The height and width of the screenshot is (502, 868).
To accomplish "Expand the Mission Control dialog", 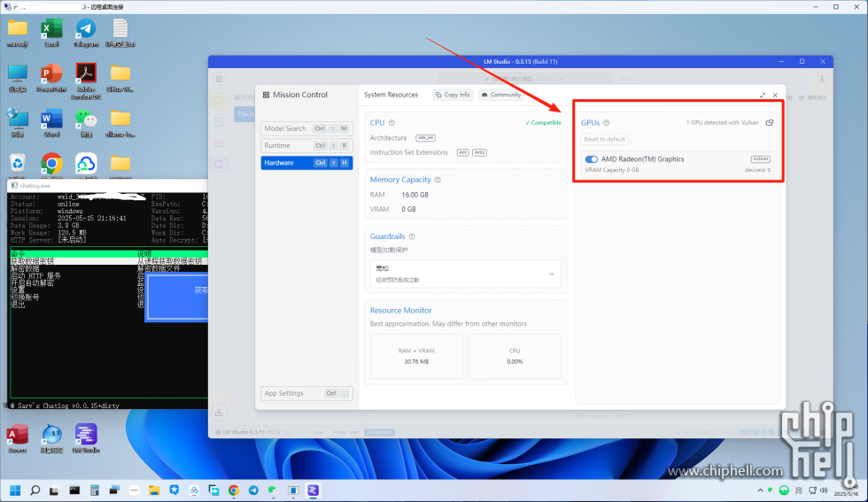I will coord(763,96).
